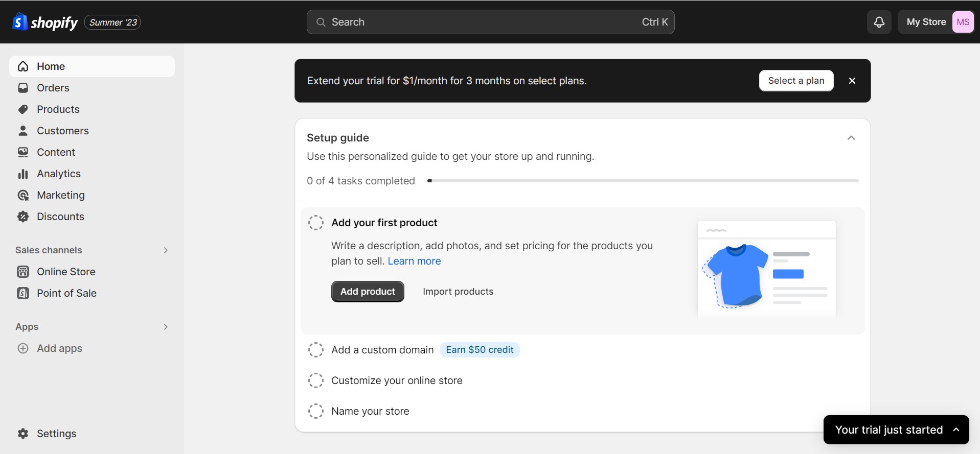Open the Learn more link
This screenshot has height=454, width=980.
[x=414, y=261]
